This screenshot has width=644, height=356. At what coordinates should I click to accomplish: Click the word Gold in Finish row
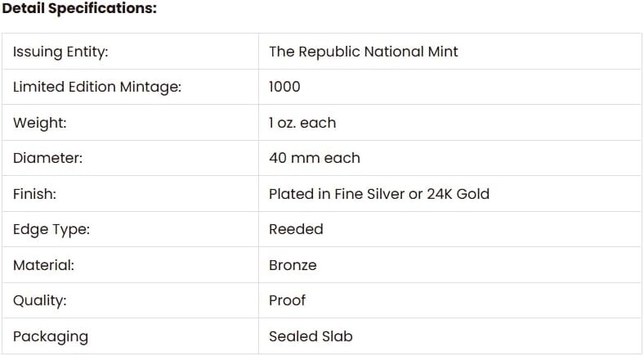tap(472, 194)
